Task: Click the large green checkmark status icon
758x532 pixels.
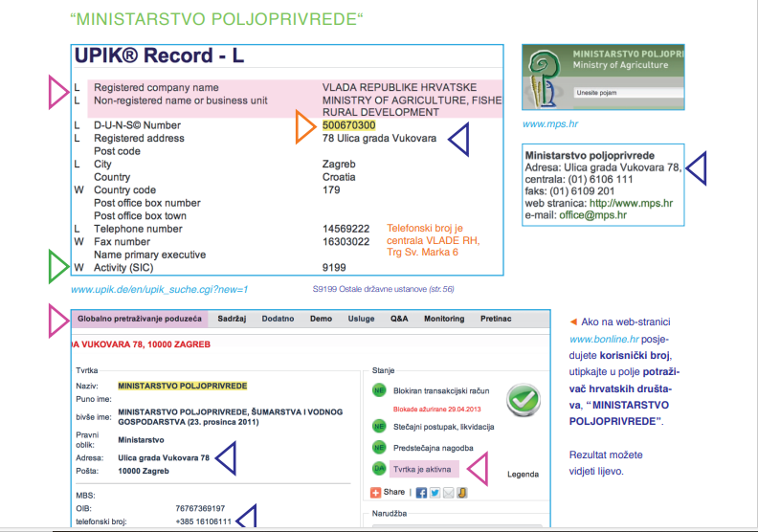Action: click(x=524, y=400)
